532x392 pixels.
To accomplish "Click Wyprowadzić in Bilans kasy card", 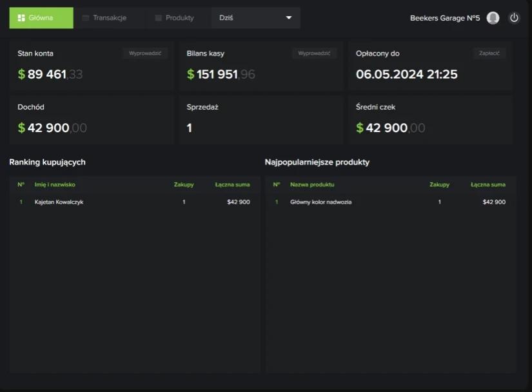I will point(314,54).
